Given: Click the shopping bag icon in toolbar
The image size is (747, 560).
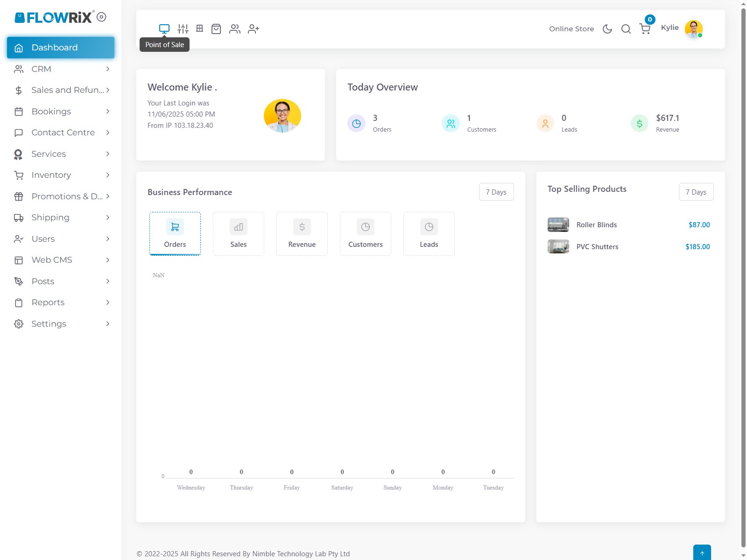Looking at the screenshot, I should (x=216, y=29).
